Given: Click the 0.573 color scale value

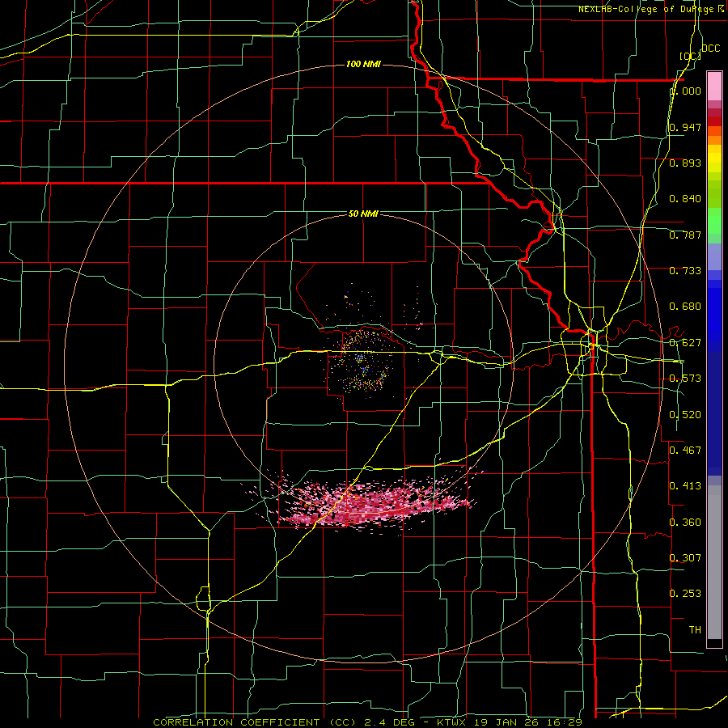Looking at the screenshot, I should point(685,379).
